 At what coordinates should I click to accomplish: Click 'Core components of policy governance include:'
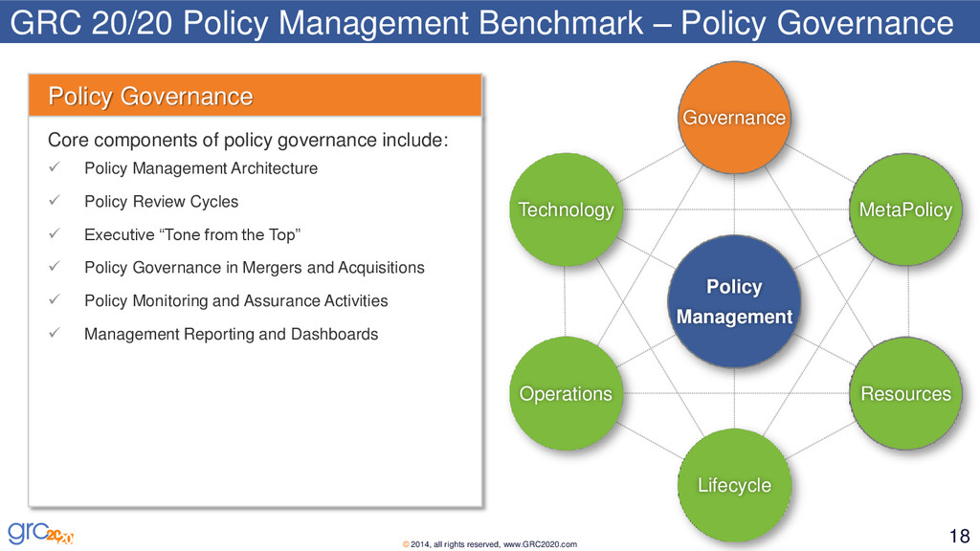pyautogui.click(x=248, y=140)
